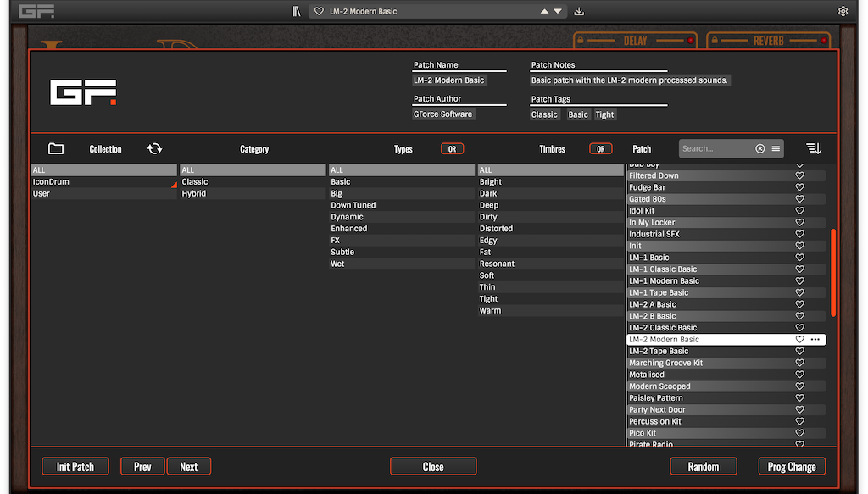The width and height of the screenshot is (868, 494).
Task: Favorite the LM-2 Modern Basic patch row
Action: (800, 340)
